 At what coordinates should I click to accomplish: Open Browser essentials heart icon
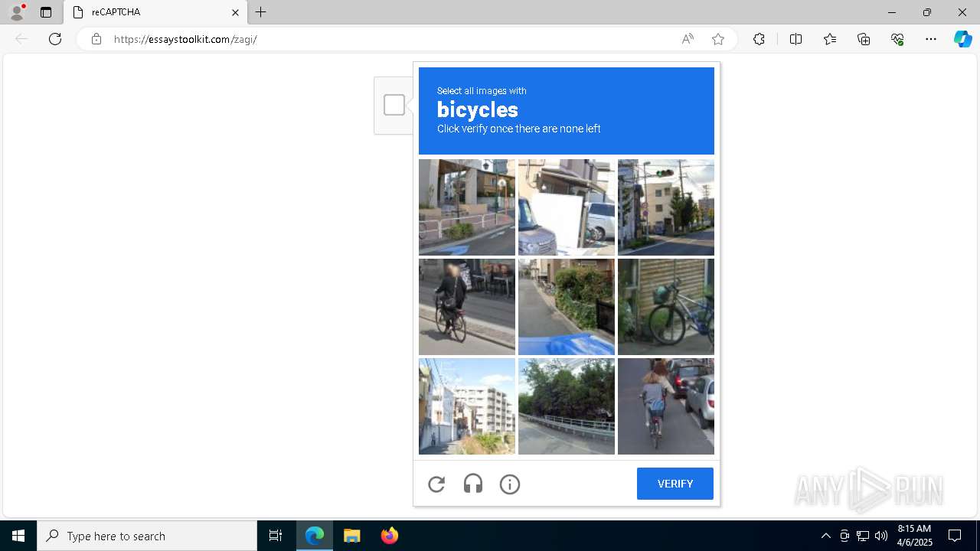click(897, 39)
